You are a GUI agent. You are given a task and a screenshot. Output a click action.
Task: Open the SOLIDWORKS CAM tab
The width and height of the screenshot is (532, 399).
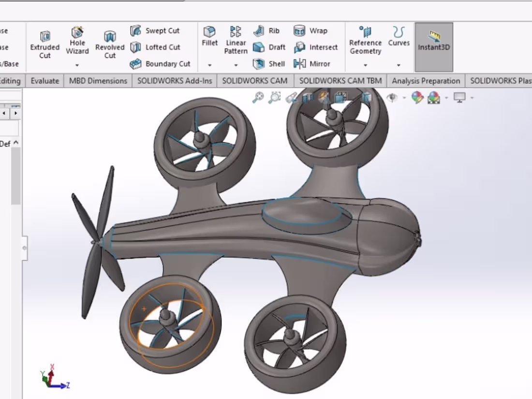click(x=255, y=81)
